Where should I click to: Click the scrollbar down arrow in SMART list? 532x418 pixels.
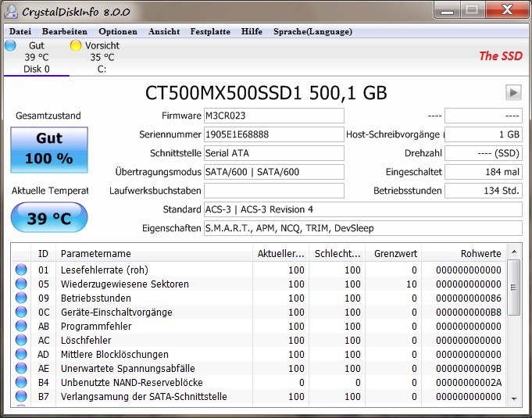pos(514,398)
